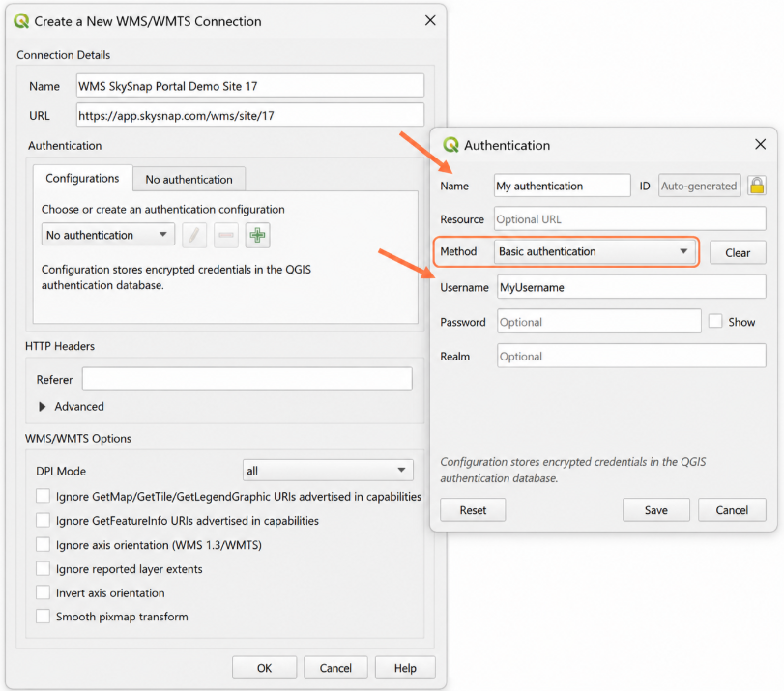Click the Help button
The image size is (784, 691).
(405, 668)
